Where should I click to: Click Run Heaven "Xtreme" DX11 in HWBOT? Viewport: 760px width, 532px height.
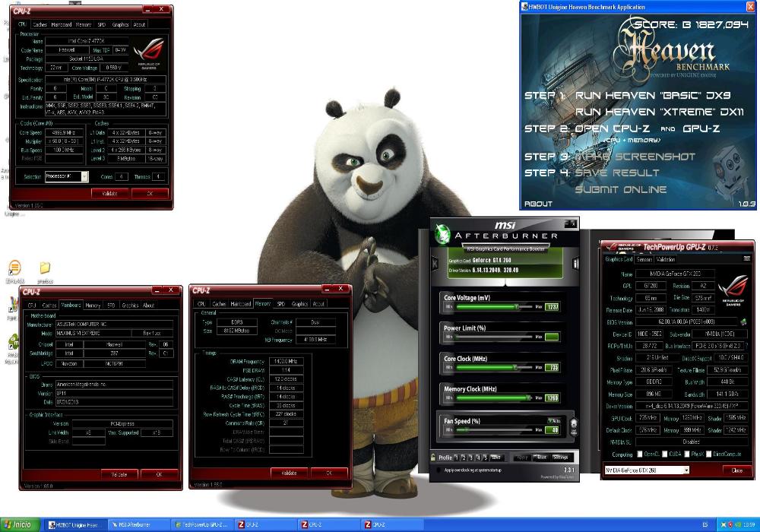(659, 112)
